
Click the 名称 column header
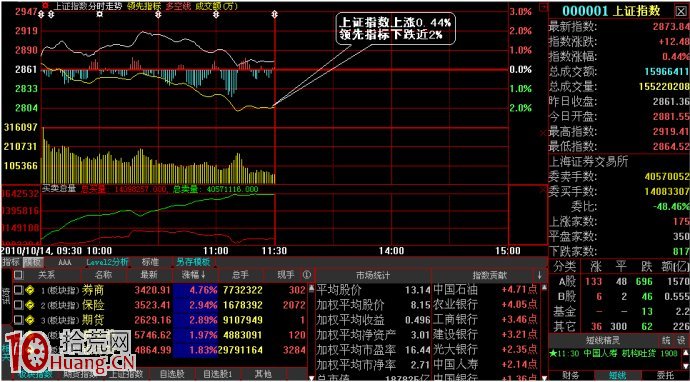point(104,275)
